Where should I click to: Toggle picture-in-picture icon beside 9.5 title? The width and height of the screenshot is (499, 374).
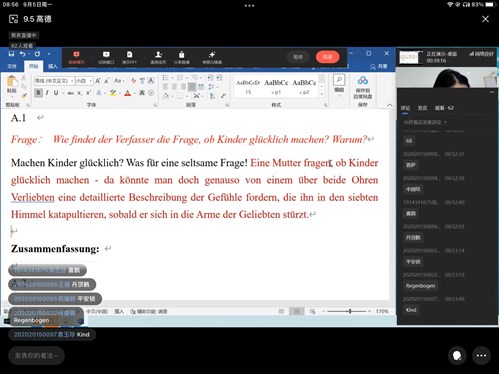[14, 19]
